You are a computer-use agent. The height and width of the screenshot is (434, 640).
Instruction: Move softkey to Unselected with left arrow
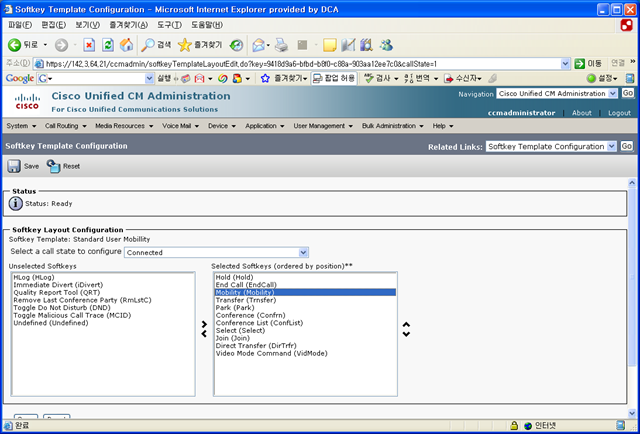tap(204, 334)
